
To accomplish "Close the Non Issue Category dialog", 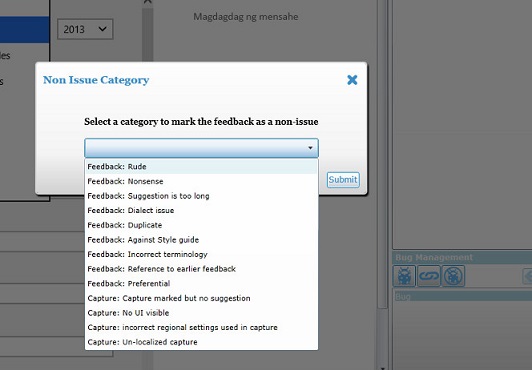I will [352, 80].
